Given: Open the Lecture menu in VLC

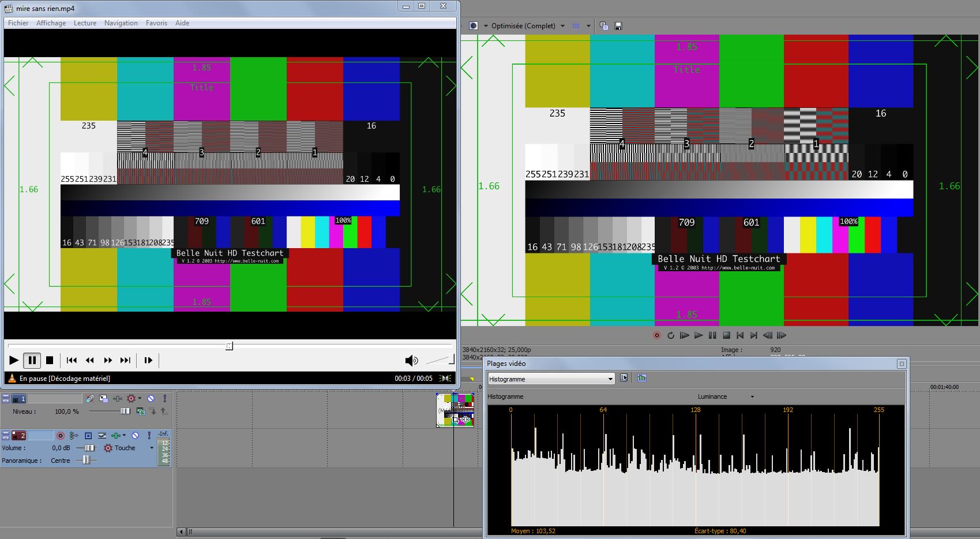Looking at the screenshot, I should click(x=85, y=23).
